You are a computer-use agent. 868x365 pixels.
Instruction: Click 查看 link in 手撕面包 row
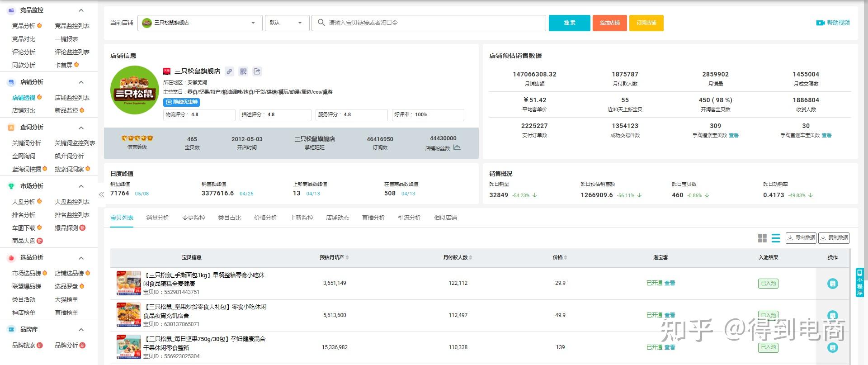pos(670,283)
